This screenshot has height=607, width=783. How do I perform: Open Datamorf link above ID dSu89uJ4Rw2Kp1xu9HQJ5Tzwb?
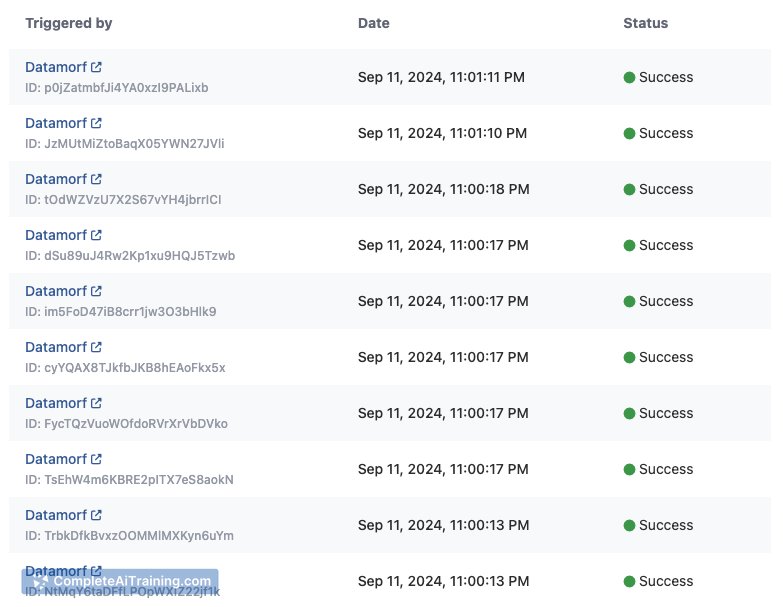(56, 235)
